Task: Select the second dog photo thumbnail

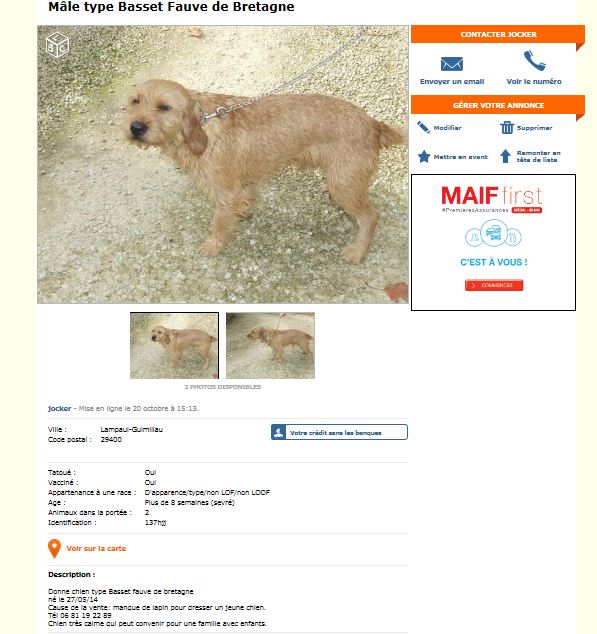Action: tap(270, 346)
